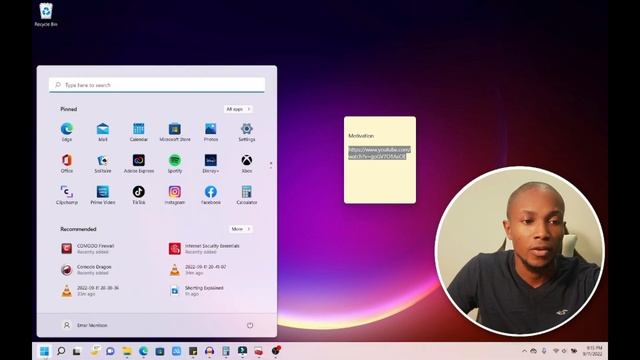The height and width of the screenshot is (360, 640).
Task: Open Microsoft Store on the taskbar
Action: (160, 351)
